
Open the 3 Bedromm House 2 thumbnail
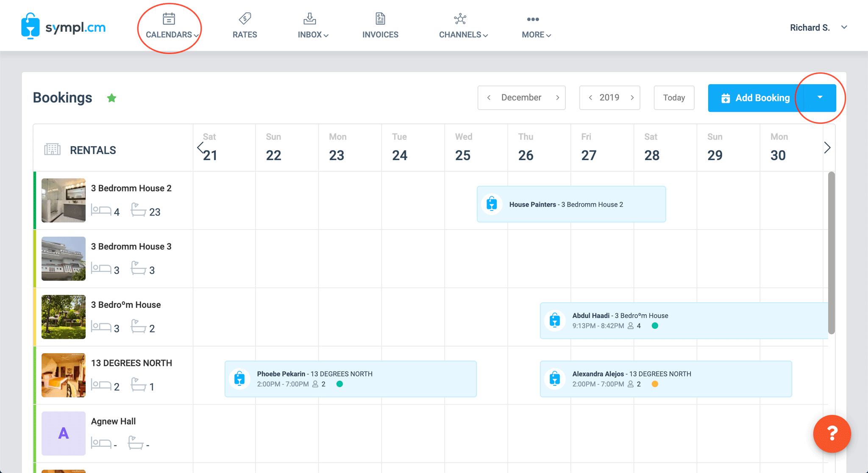[x=64, y=200]
